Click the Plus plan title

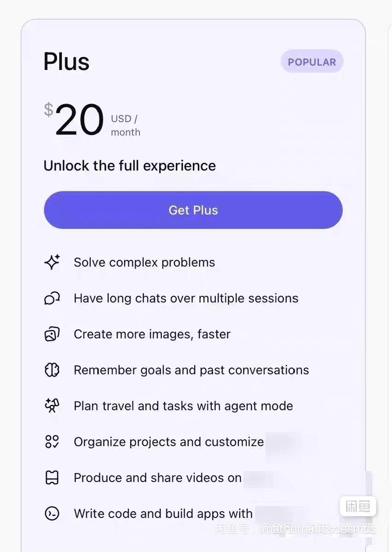pos(66,62)
